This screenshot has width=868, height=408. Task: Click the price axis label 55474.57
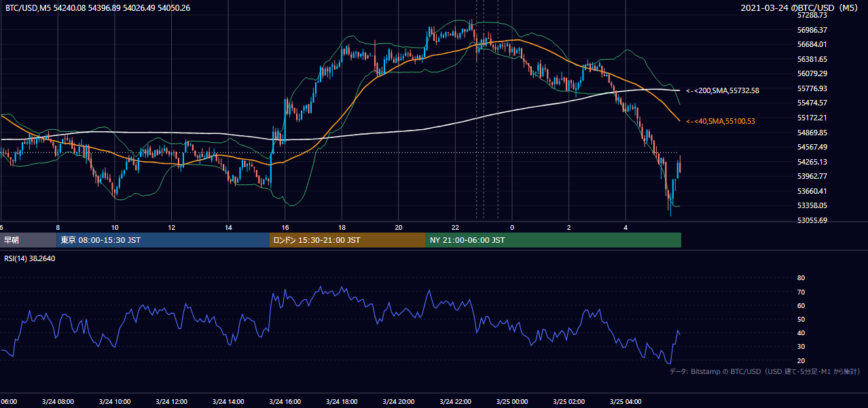click(812, 103)
